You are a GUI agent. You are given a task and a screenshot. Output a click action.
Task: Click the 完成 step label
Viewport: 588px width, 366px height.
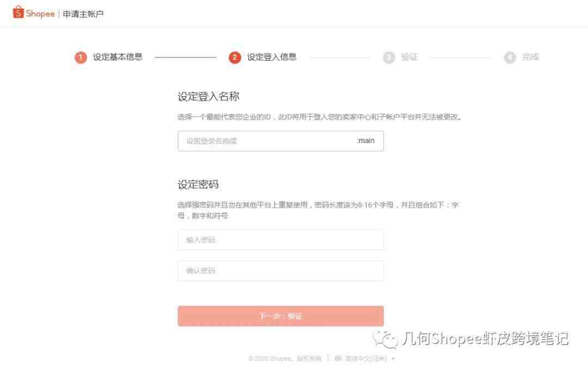(x=530, y=57)
